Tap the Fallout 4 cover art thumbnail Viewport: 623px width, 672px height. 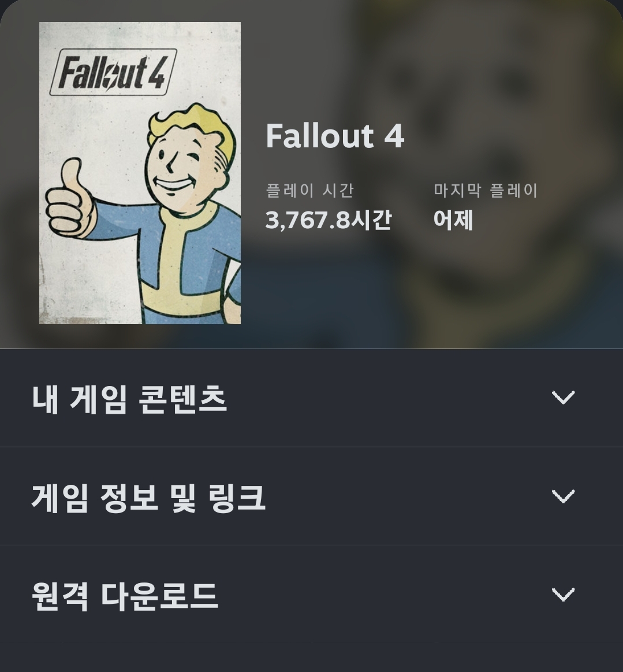(x=140, y=173)
